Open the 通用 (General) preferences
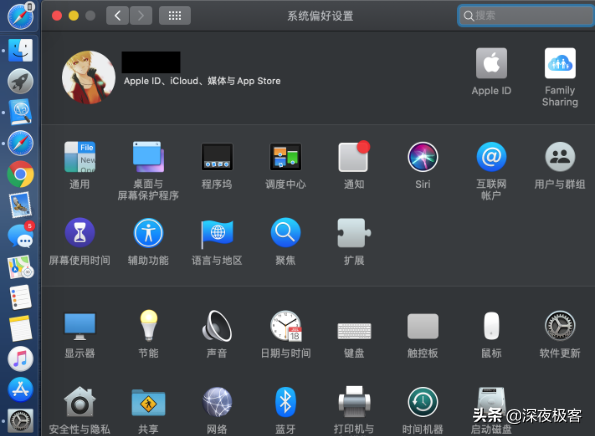This screenshot has height=436, width=595. pyautogui.click(x=80, y=157)
